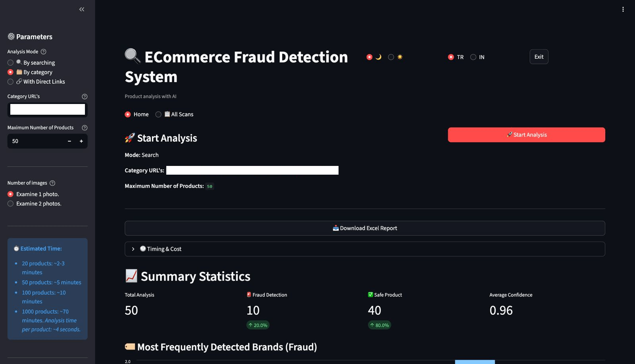The image size is (635, 364).
Task: Increase Maximum Number of Products with plus
Action: pos(81,141)
